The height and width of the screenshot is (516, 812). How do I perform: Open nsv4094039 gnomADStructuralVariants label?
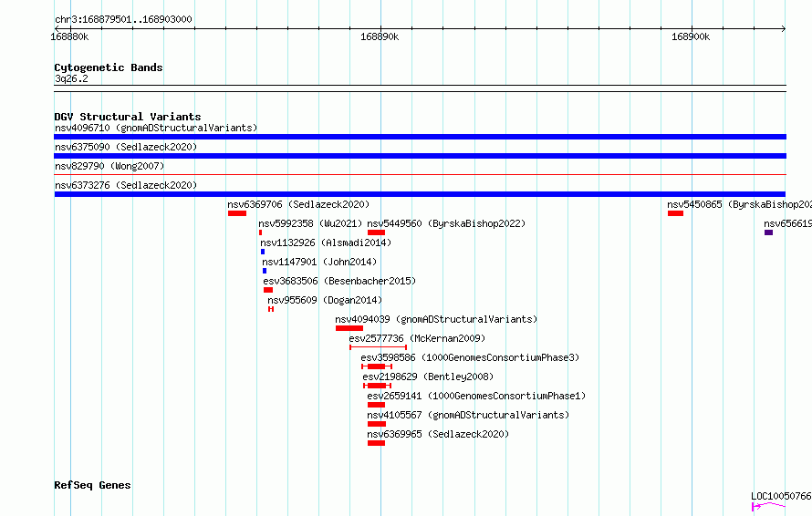pos(436,319)
